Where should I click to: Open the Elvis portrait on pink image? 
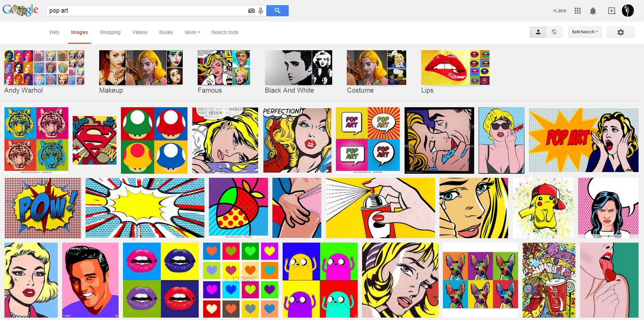point(90,280)
